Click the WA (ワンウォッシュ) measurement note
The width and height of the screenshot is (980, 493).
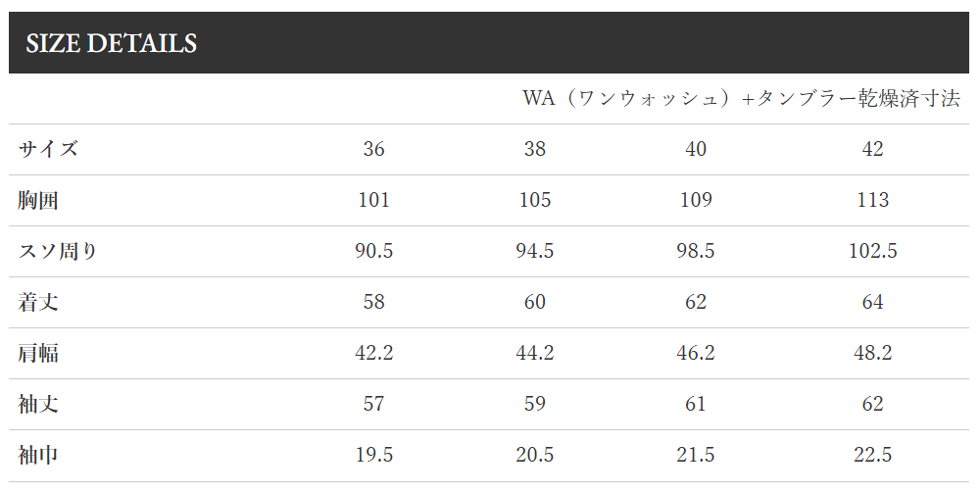[740, 98]
